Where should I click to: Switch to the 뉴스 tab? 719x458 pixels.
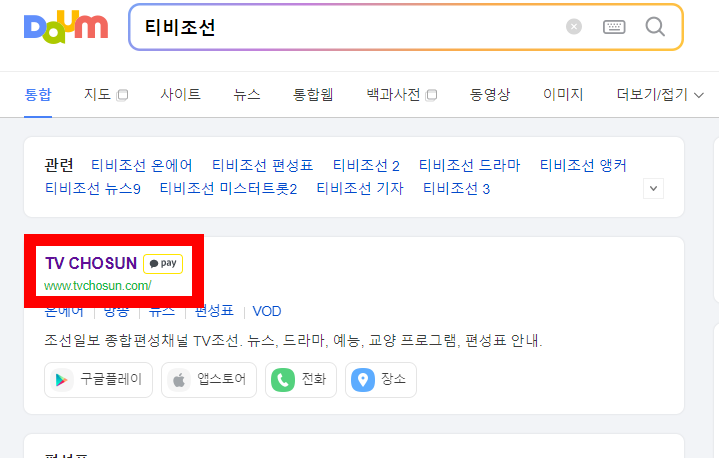tap(247, 94)
